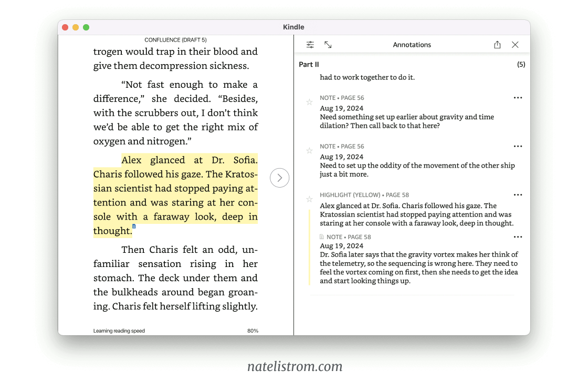Click the note marker icon after 'thought.'
Image resolution: width=588 pixels, height=391 pixels.
(x=134, y=227)
